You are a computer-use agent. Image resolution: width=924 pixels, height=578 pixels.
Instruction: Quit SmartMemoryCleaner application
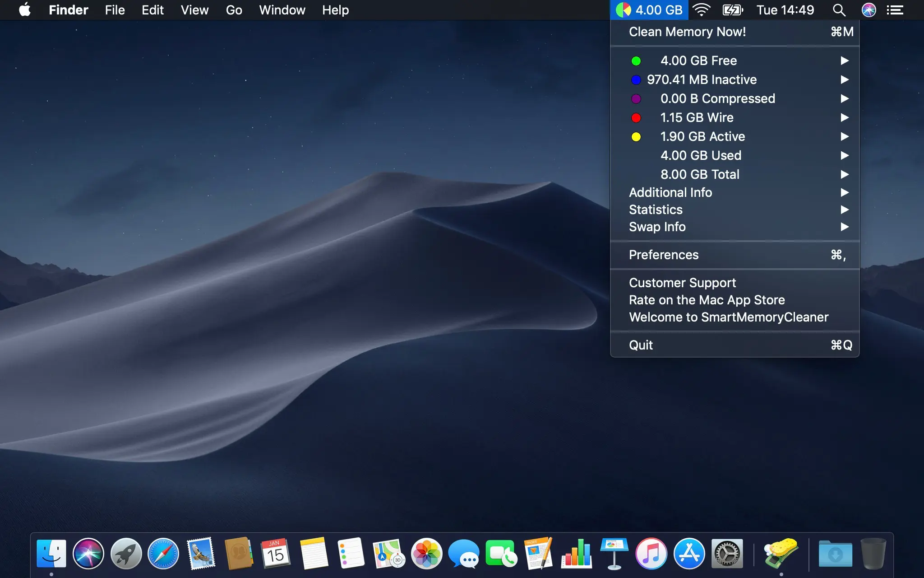pyautogui.click(x=641, y=345)
